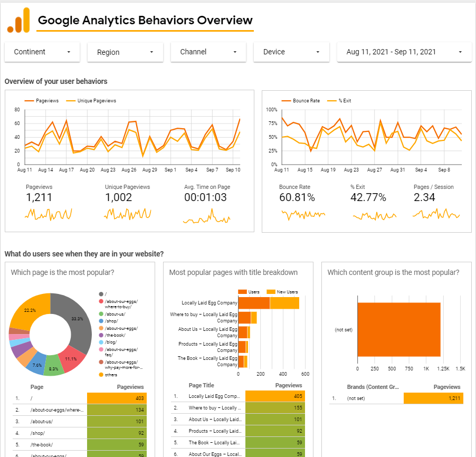Select the Where to buy – Locally... table row
Image resolution: width=476 pixels, height=457 pixels.
[x=237, y=408]
